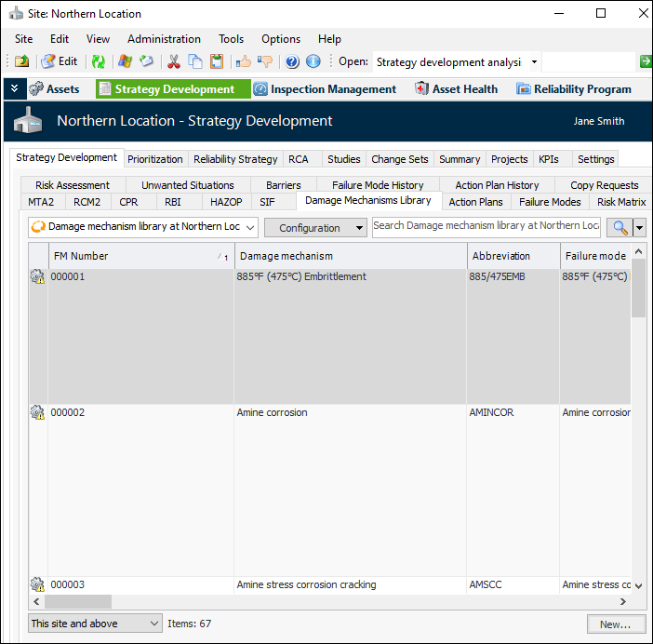Click the thumbs up approve icon
653x644 pixels.
point(243,61)
